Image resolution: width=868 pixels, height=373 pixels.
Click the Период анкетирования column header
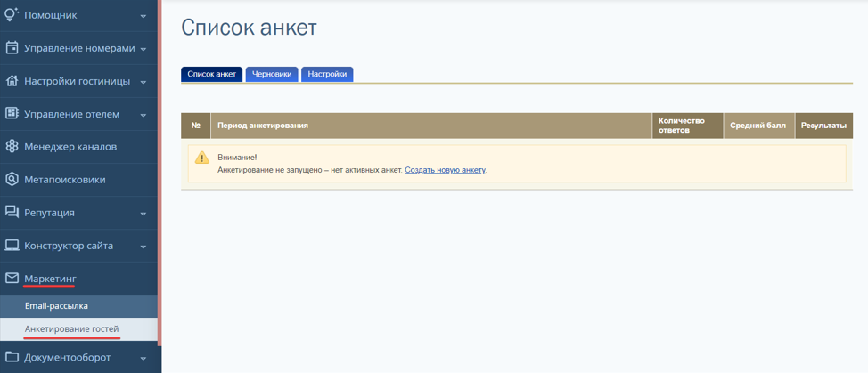pyautogui.click(x=431, y=126)
